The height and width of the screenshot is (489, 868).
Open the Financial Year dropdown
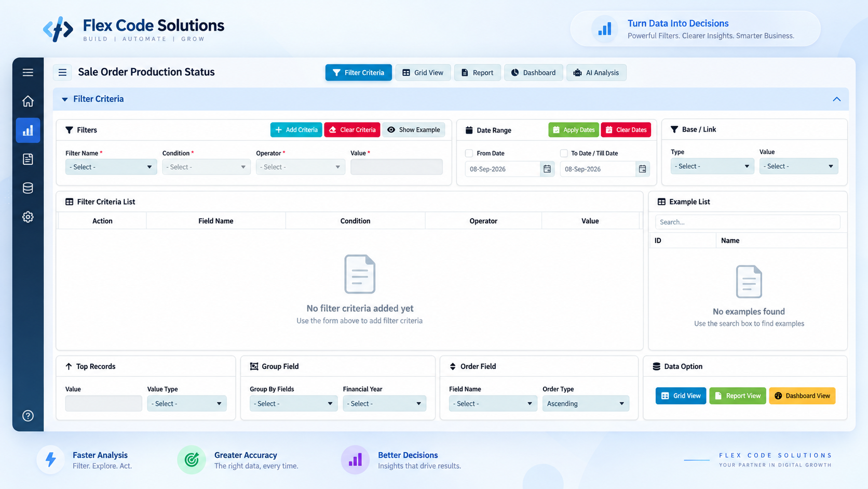[385, 404]
